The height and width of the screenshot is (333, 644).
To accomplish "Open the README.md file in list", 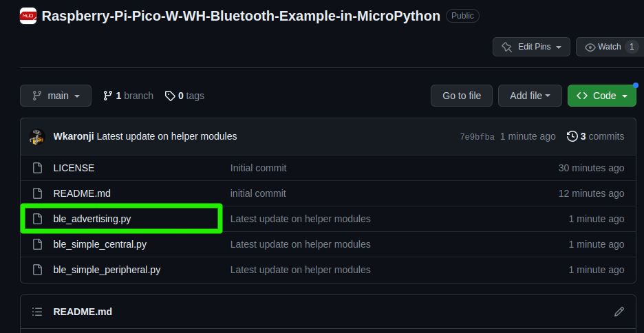I will coord(83,193).
